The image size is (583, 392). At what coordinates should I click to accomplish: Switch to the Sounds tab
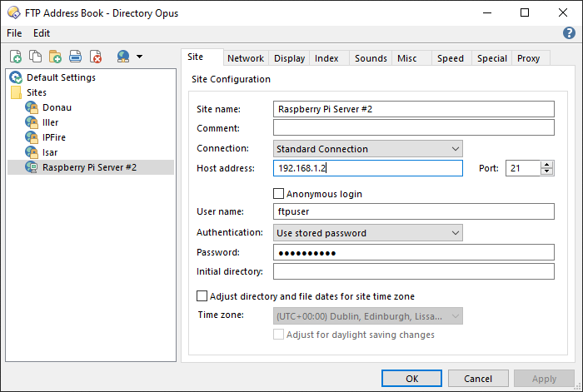pos(371,58)
